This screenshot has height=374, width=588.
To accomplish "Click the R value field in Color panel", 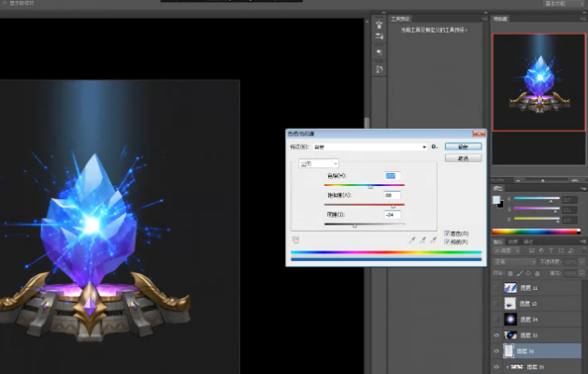I will [569, 200].
